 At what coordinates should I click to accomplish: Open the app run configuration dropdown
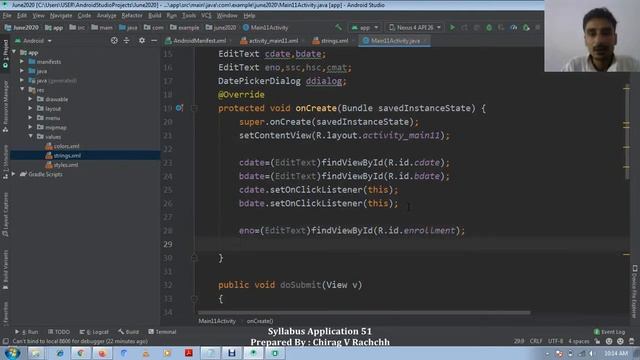[x=364, y=27]
